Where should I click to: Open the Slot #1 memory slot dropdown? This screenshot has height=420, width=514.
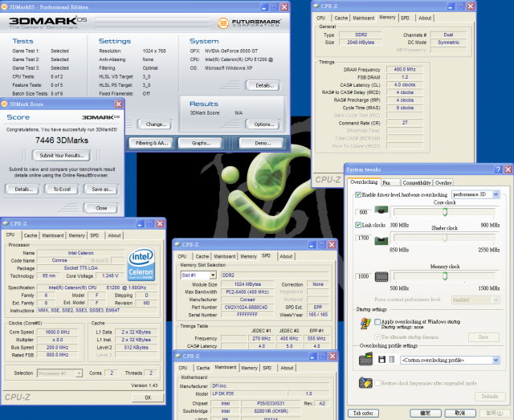point(213,275)
